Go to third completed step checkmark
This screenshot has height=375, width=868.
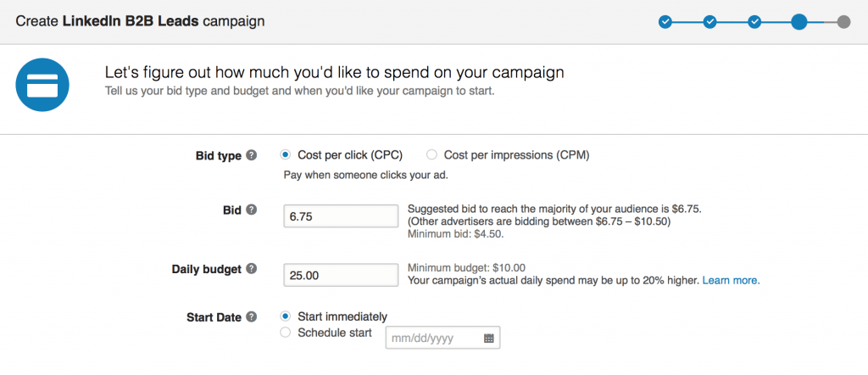[x=754, y=22]
